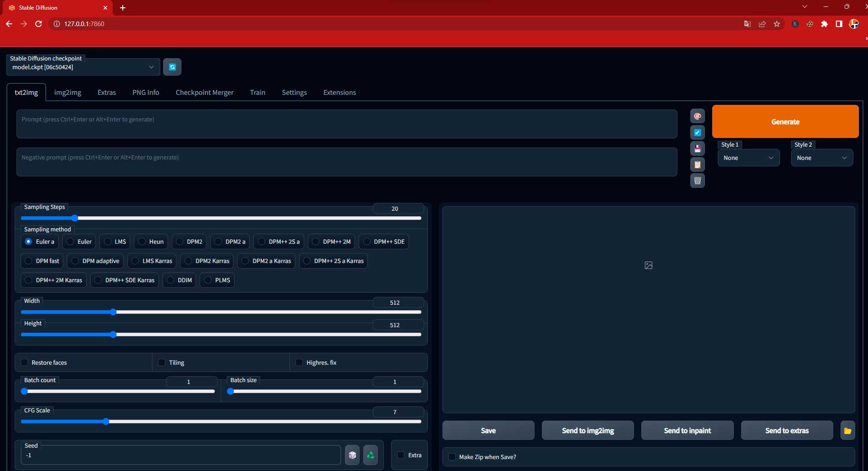868x471 pixels.
Task: Click the Generate button
Action: click(785, 121)
